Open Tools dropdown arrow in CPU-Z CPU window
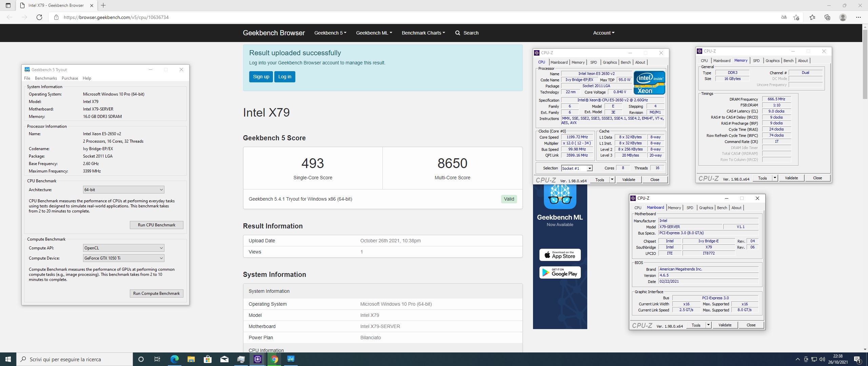The image size is (868, 366). tap(612, 180)
